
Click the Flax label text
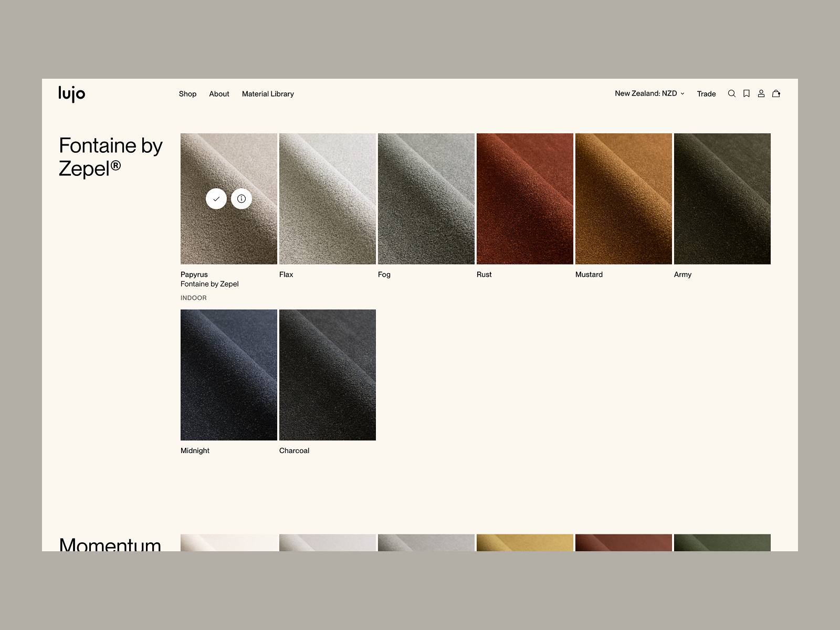click(286, 275)
